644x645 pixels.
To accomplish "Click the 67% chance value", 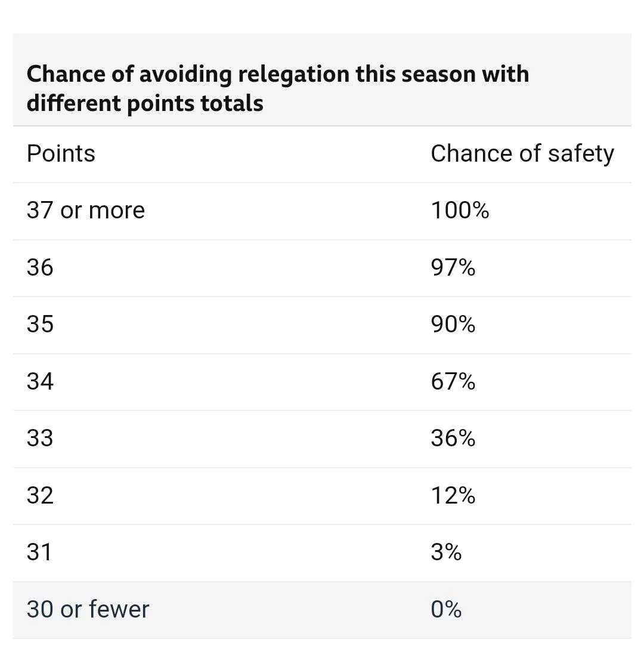I will coord(453,381).
